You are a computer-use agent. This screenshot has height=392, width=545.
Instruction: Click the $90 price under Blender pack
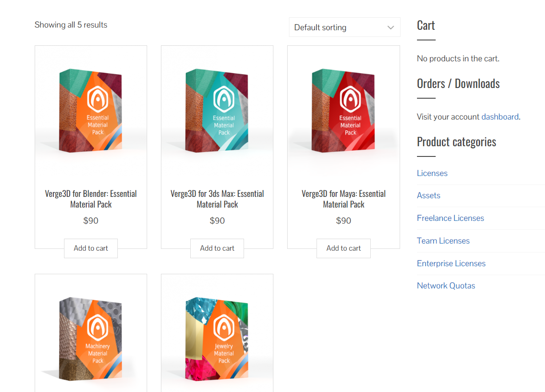coord(91,220)
